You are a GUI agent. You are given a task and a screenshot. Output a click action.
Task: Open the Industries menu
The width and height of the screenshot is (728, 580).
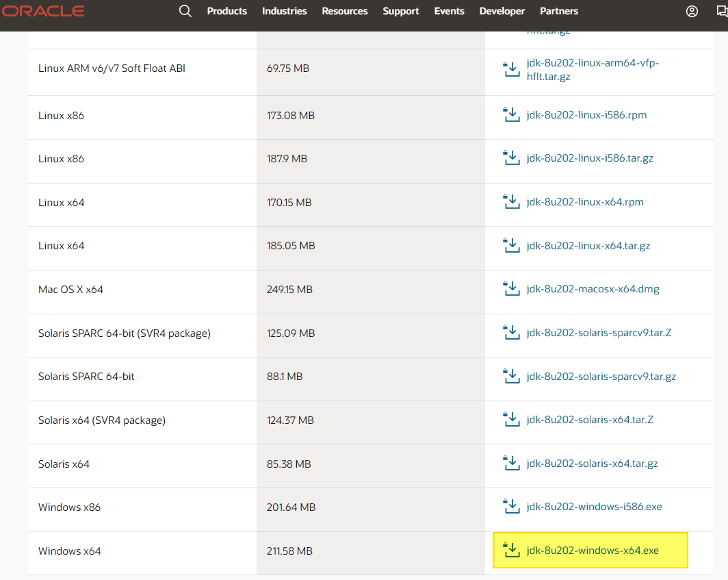pyautogui.click(x=284, y=11)
